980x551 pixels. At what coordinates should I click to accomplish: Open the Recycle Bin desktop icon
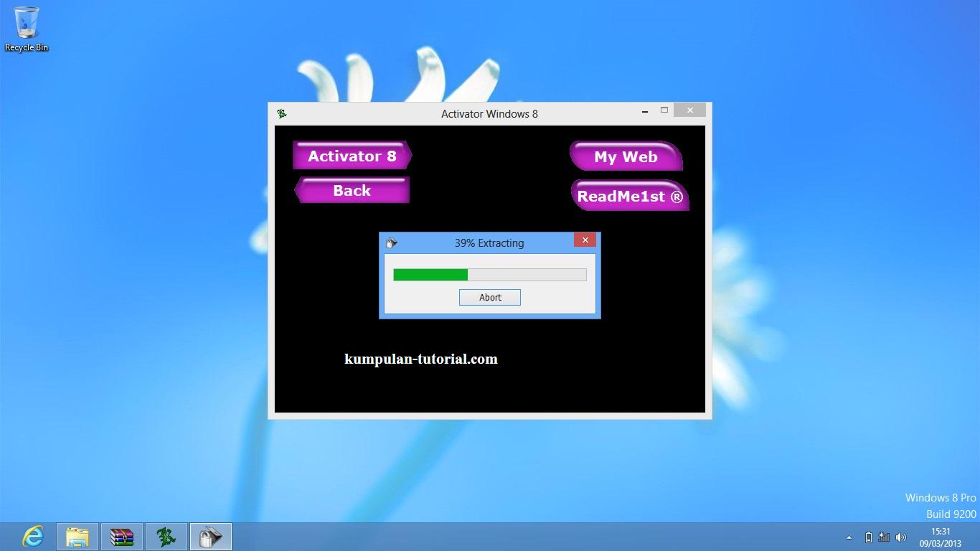click(x=27, y=29)
